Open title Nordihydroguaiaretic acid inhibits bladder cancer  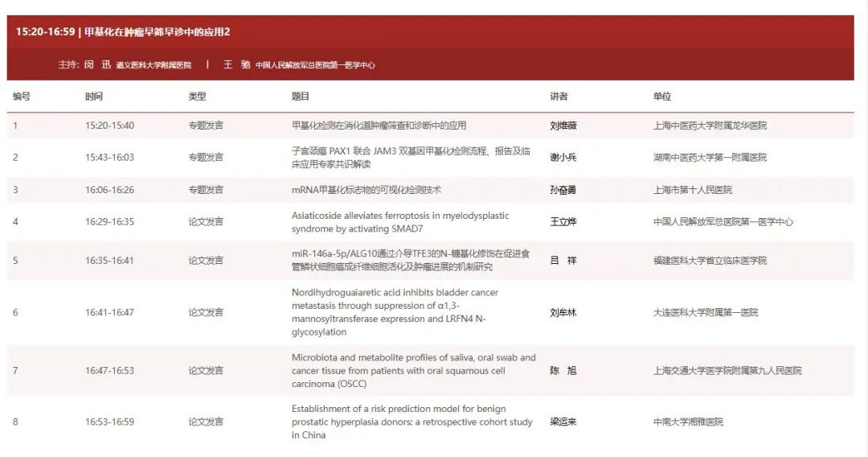pos(395,312)
